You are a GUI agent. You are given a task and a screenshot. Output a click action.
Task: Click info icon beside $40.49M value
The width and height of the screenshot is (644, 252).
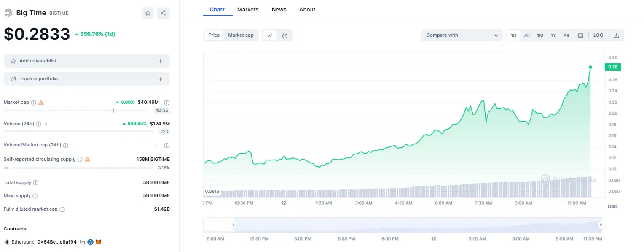tap(166, 103)
